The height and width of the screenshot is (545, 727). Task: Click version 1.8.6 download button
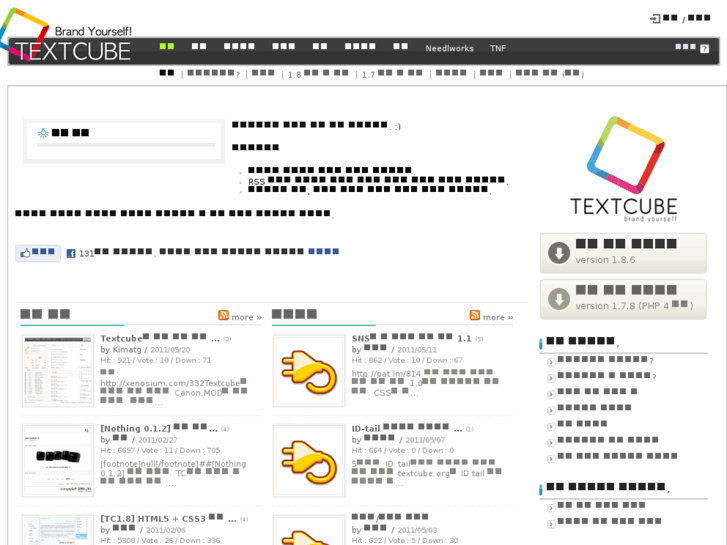point(623,253)
